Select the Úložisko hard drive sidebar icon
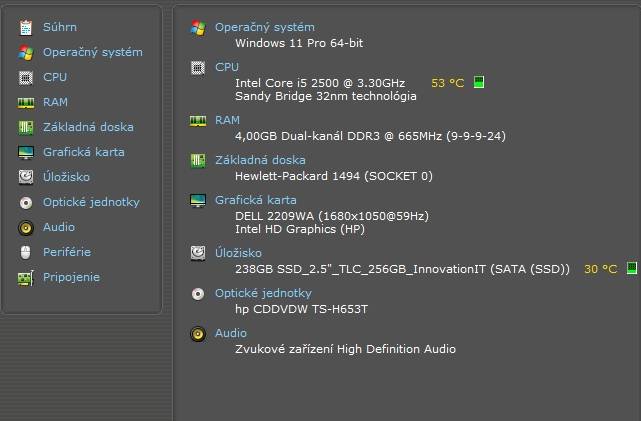641x421 pixels. (26, 177)
